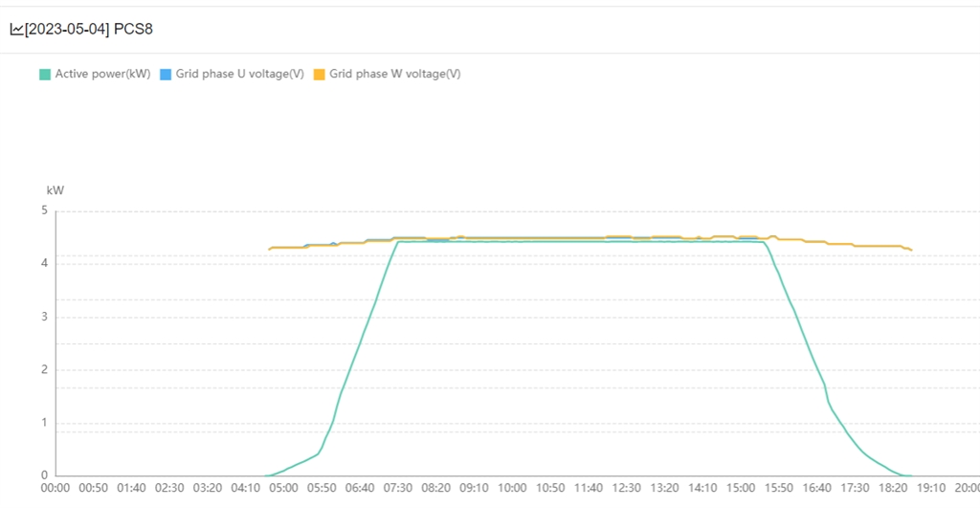Click the 19:10 time axis label
The image size is (980, 508).
(931, 488)
